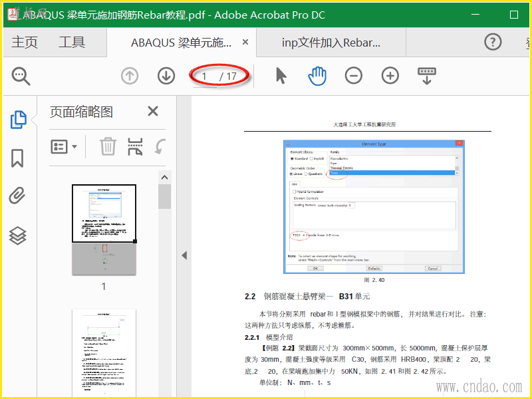532x399 pixels.
Task: Select the ABAQUS 梁单元施 document tab
Action: point(181,43)
